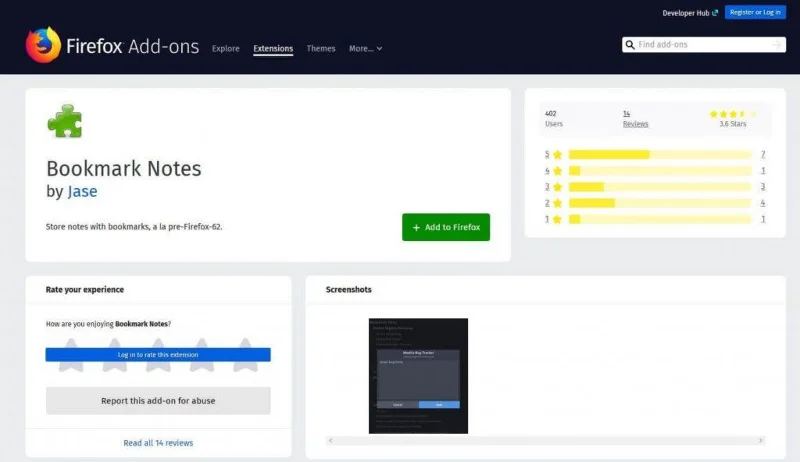Click the green puzzle piece add-on icon
The image size is (800, 462).
point(64,121)
